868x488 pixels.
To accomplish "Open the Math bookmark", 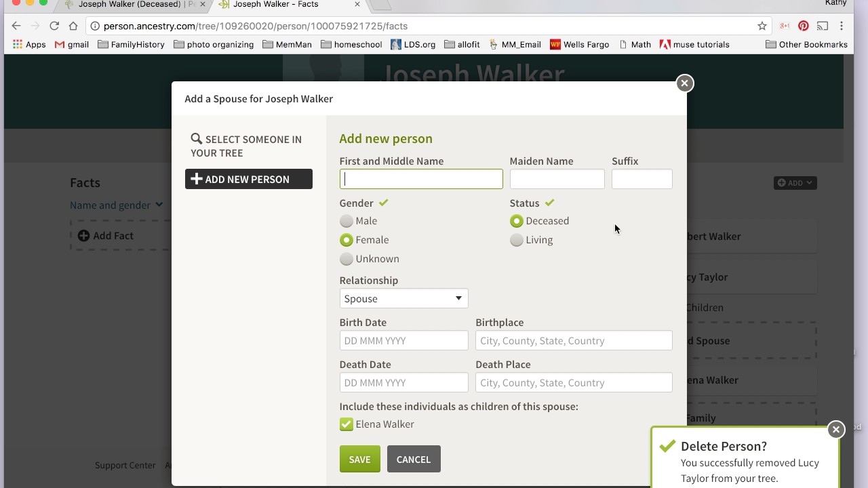I will point(635,45).
